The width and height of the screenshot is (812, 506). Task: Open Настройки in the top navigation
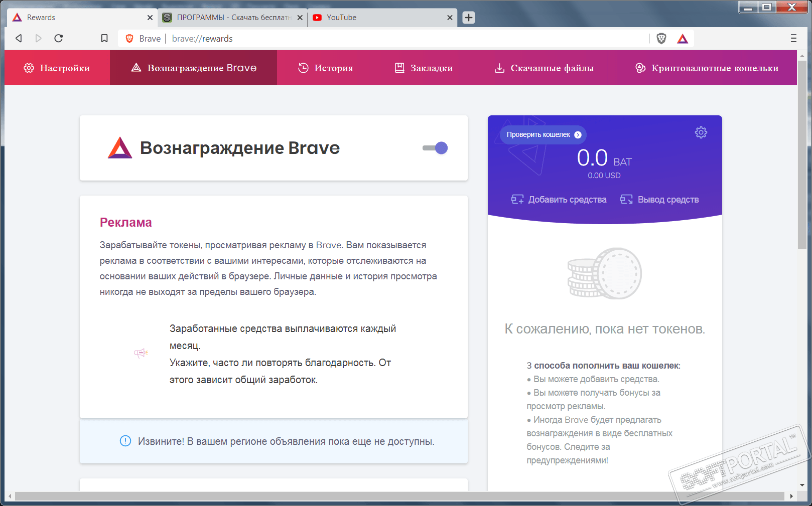[57, 68]
